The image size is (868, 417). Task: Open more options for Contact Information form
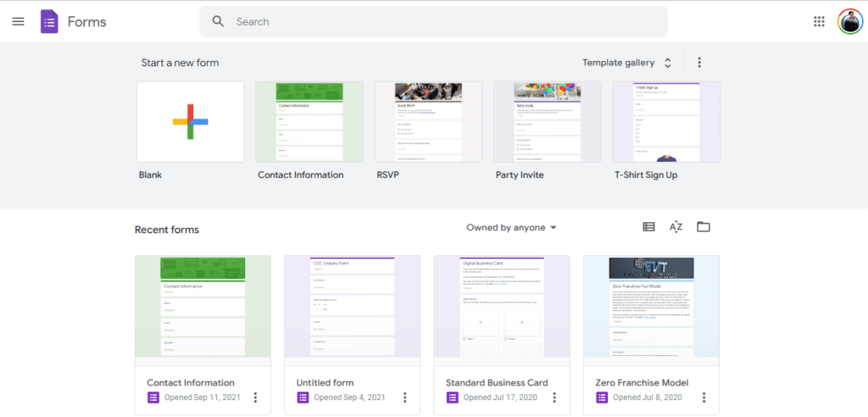coord(255,398)
